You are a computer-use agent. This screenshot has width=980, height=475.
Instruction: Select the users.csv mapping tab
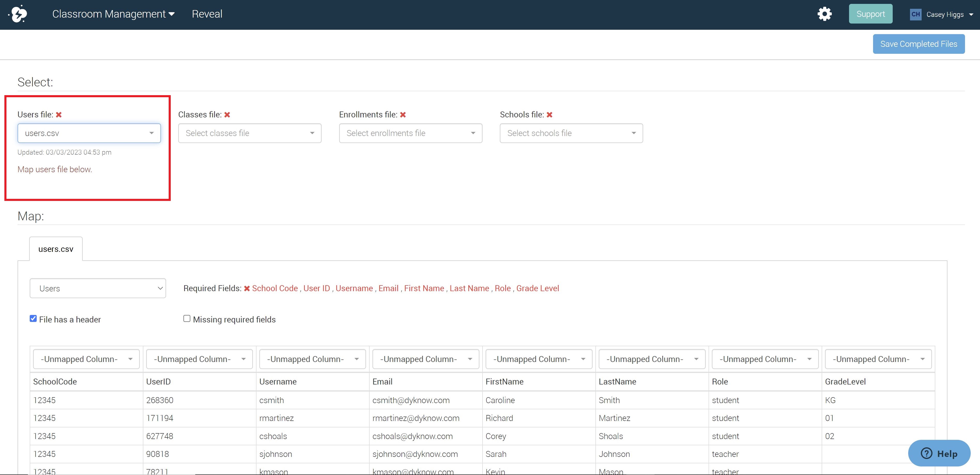point(56,249)
